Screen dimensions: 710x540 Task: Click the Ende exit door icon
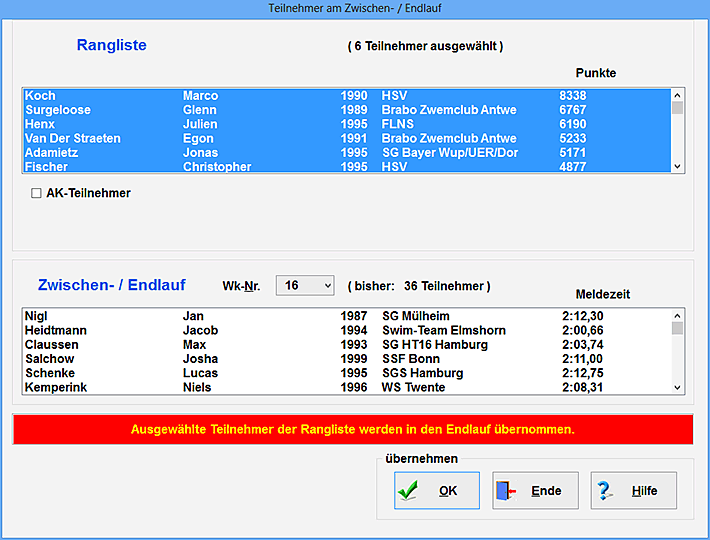[507, 491]
